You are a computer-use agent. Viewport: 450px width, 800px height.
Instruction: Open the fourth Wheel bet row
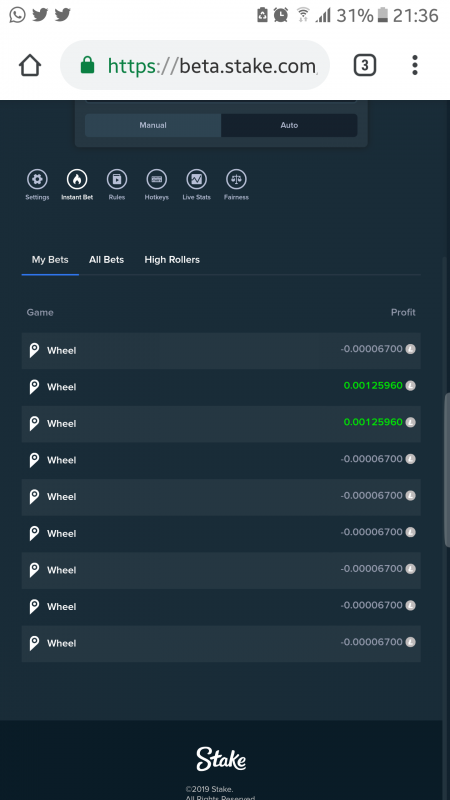click(x=221, y=460)
